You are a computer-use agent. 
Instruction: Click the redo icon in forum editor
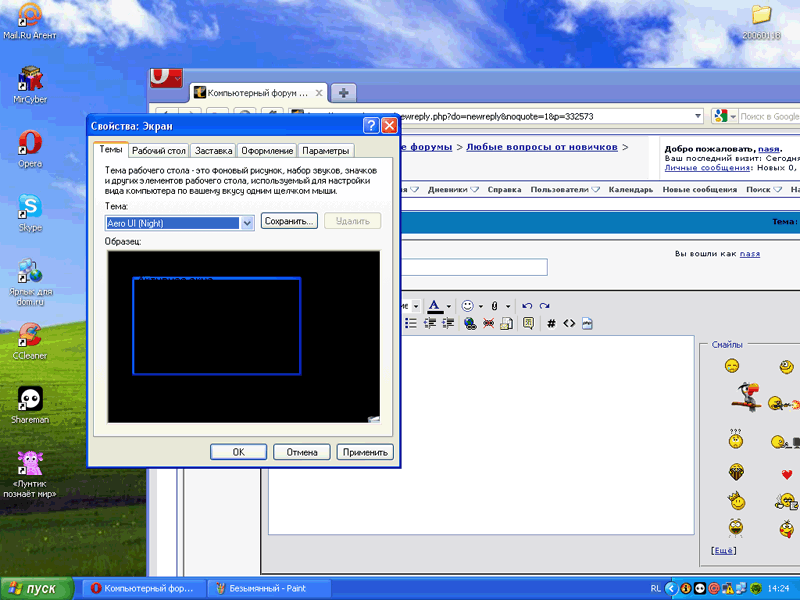(x=544, y=306)
